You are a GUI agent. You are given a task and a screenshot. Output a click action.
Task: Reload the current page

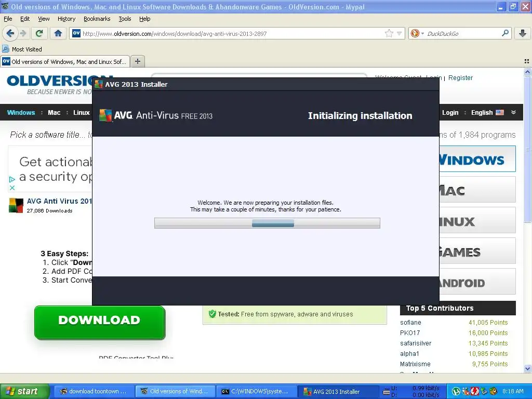[x=39, y=33]
